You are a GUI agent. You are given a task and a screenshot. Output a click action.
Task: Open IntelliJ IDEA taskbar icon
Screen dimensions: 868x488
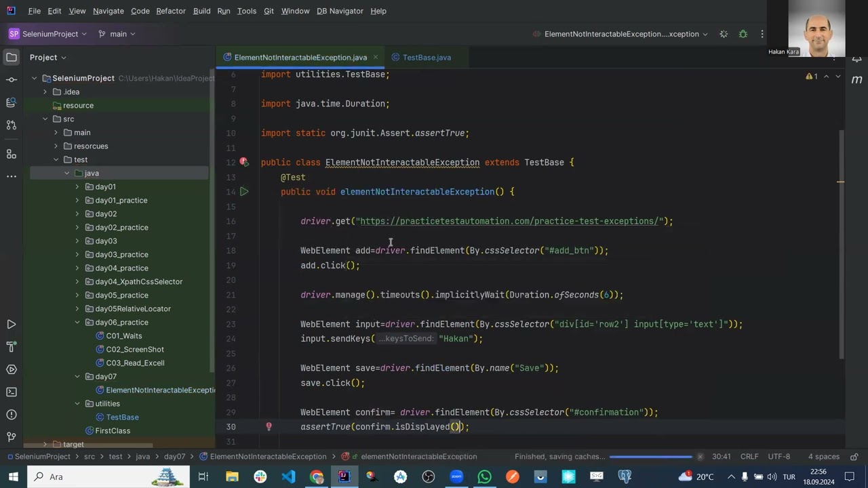pyautogui.click(x=344, y=476)
